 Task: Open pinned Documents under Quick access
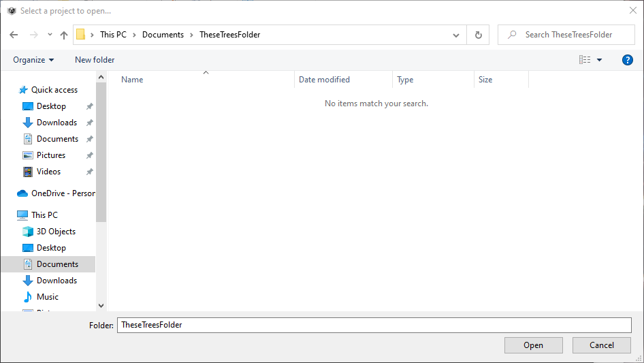57,139
